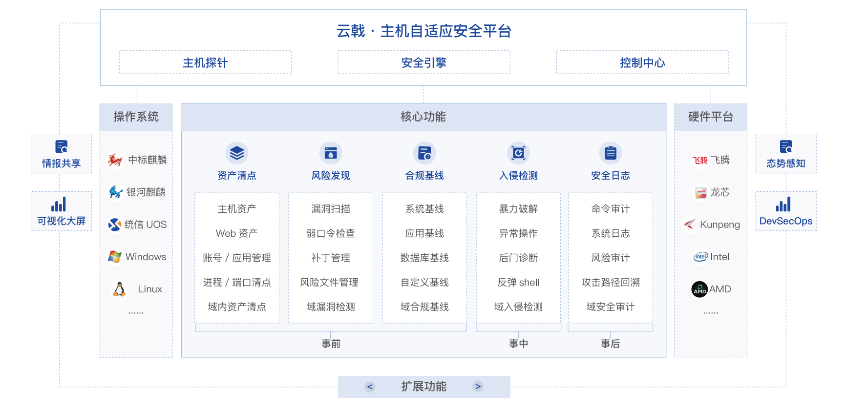Click the Windows flag logo
868x410 pixels.
115,257
